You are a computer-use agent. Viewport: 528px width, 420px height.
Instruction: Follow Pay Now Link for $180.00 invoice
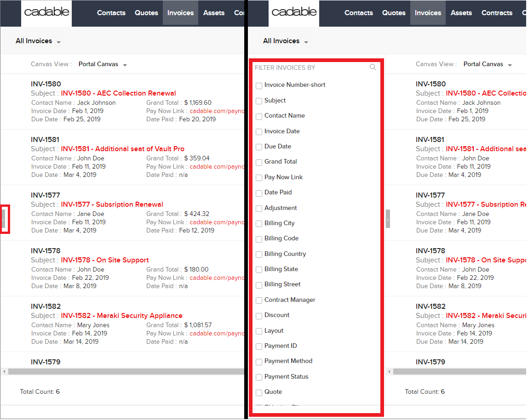pos(217,278)
